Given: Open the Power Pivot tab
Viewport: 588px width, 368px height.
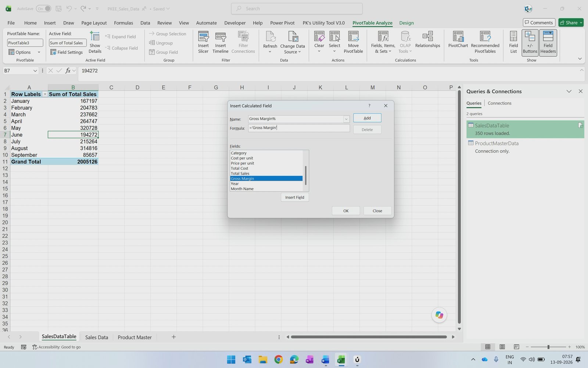Looking at the screenshot, I should [282, 23].
